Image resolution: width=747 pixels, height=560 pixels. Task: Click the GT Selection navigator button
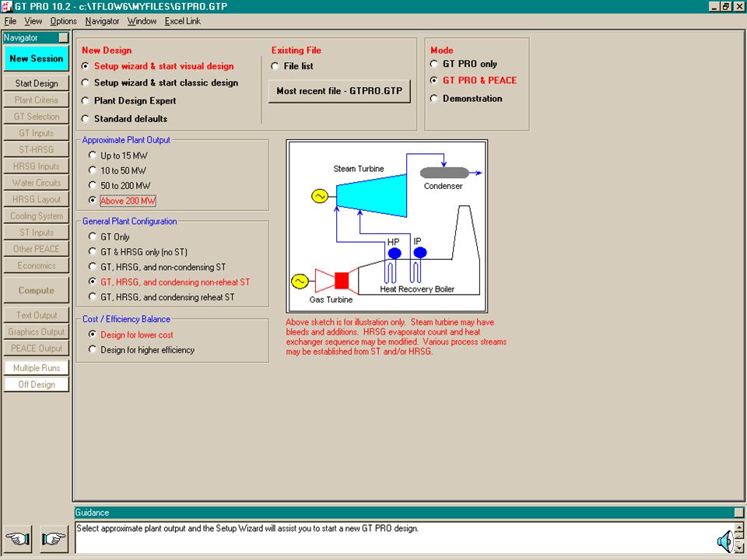[37, 117]
